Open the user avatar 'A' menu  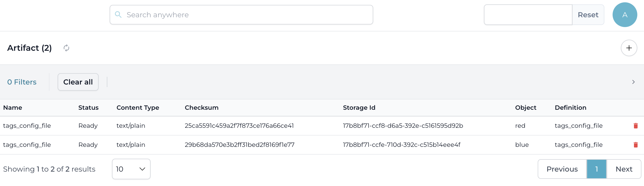click(625, 15)
